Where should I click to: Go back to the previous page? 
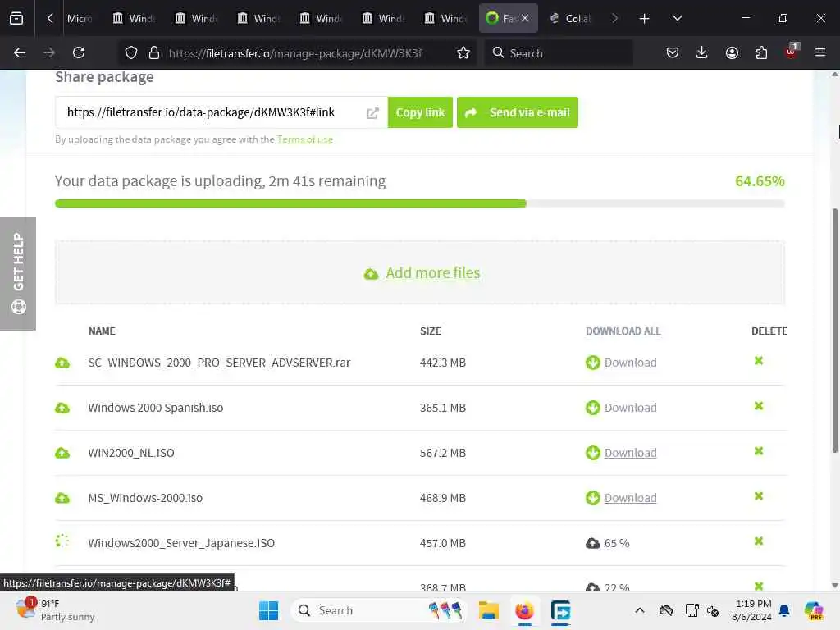tap(20, 53)
